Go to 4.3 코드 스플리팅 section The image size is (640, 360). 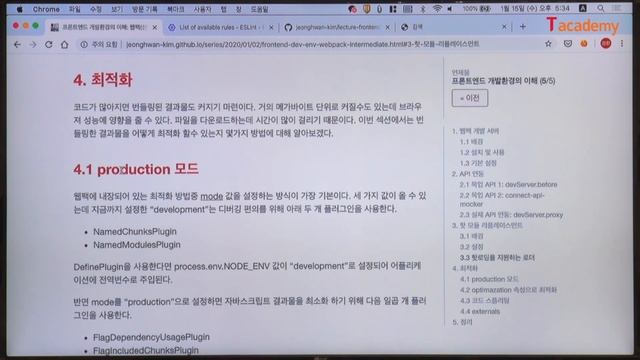point(484,300)
